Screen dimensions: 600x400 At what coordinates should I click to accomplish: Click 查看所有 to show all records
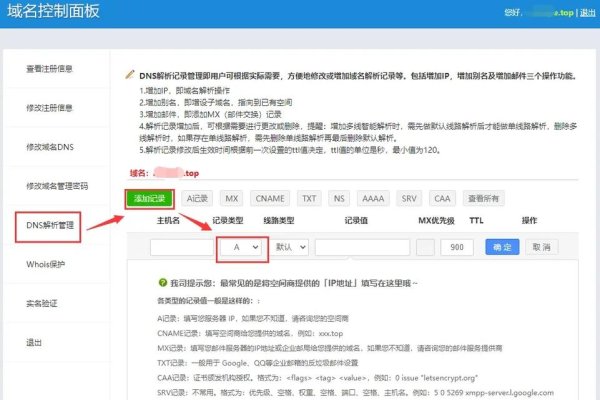483,198
